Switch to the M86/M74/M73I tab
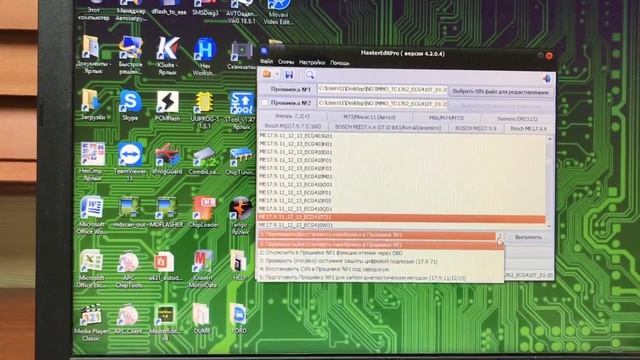 pos(447,118)
